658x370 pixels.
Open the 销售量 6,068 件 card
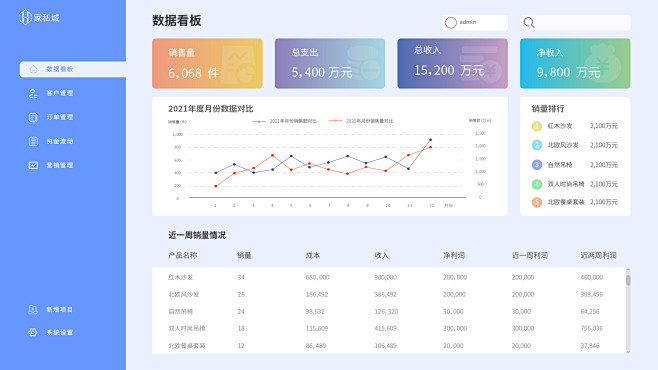207,63
